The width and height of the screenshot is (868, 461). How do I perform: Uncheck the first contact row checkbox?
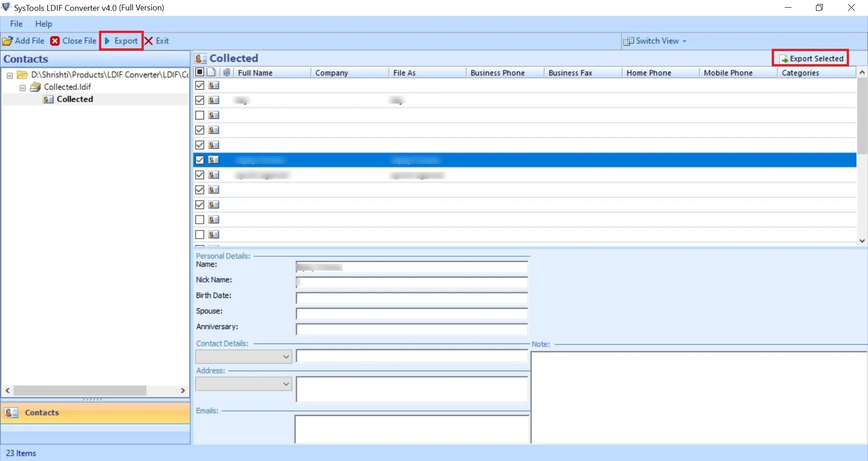199,85
